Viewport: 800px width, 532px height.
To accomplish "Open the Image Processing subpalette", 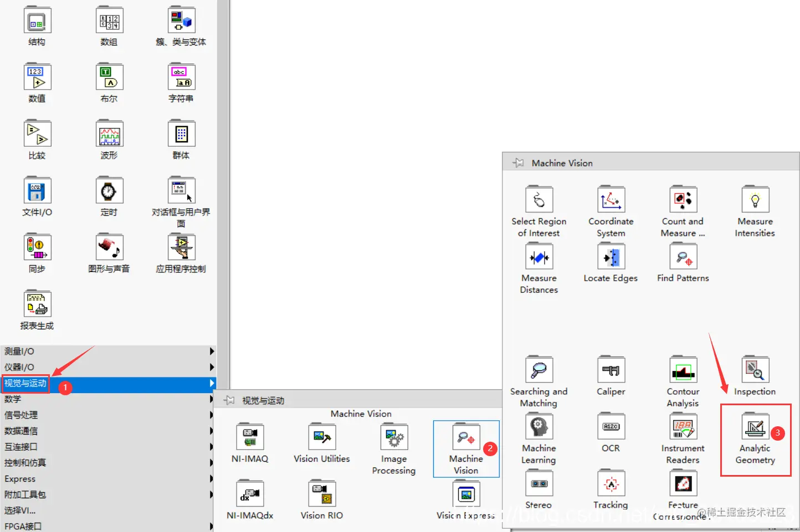I will (394, 437).
